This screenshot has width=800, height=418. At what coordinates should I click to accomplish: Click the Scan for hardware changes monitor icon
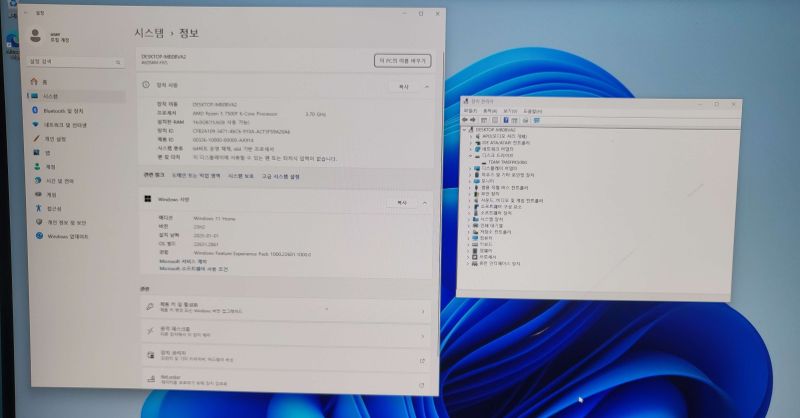(x=537, y=120)
